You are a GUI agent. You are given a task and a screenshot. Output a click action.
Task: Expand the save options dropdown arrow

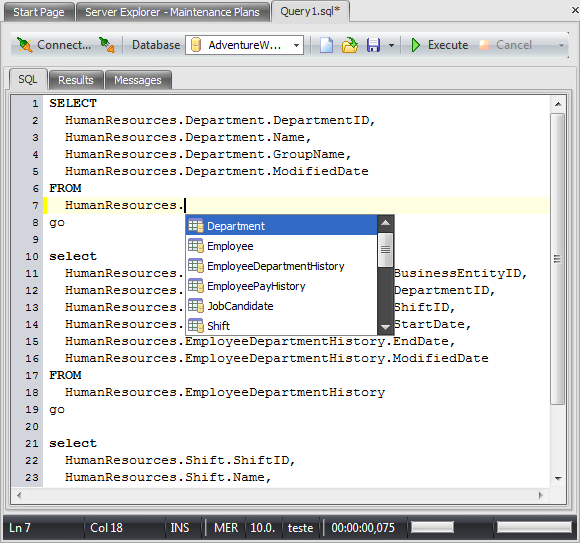[391, 45]
